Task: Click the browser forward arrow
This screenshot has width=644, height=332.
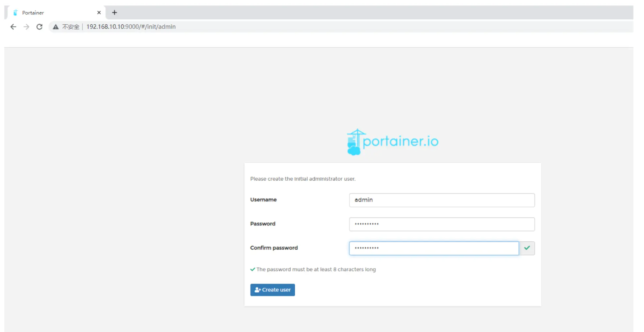Action: (x=26, y=27)
